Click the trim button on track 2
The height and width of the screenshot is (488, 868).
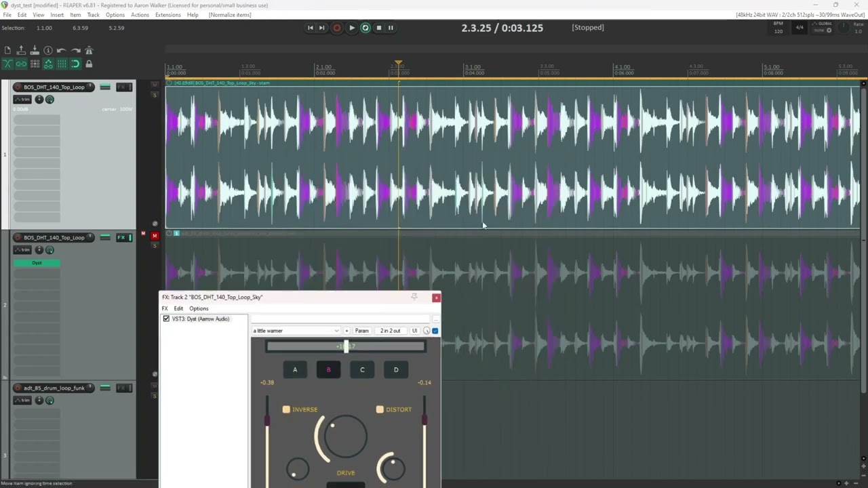point(22,250)
